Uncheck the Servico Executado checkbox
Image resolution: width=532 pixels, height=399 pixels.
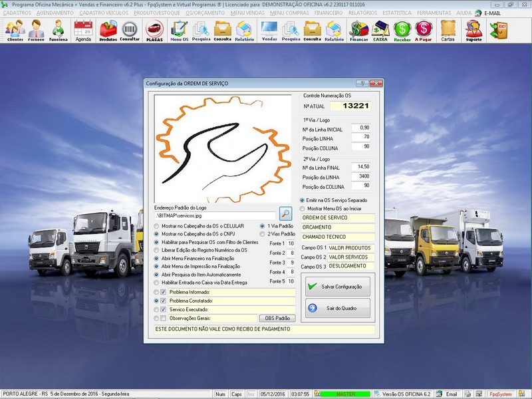click(163, 309)
